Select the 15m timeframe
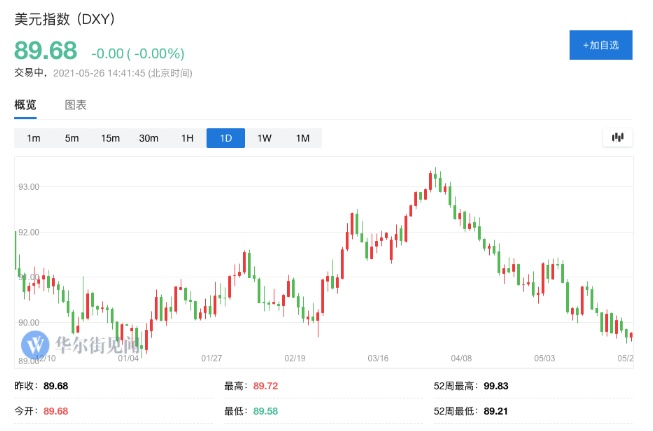This screenshot has width=653, height=431. point(110,138)
